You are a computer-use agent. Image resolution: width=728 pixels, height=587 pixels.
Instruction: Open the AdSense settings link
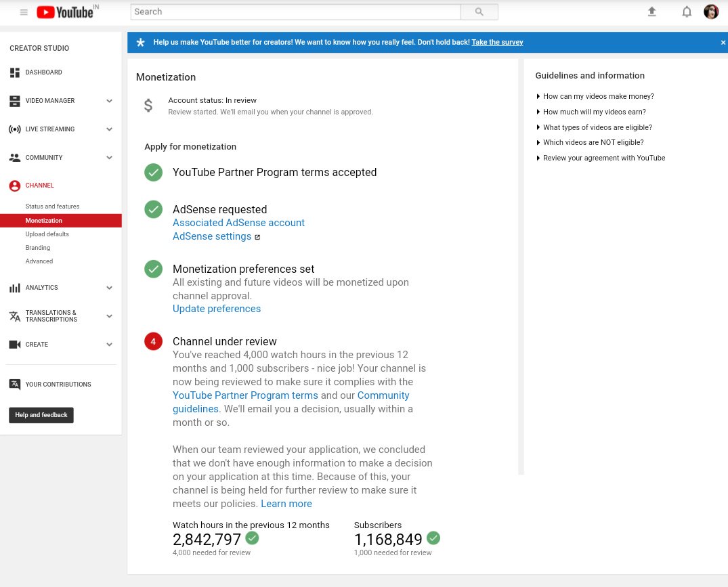click(x=212, y=236)
